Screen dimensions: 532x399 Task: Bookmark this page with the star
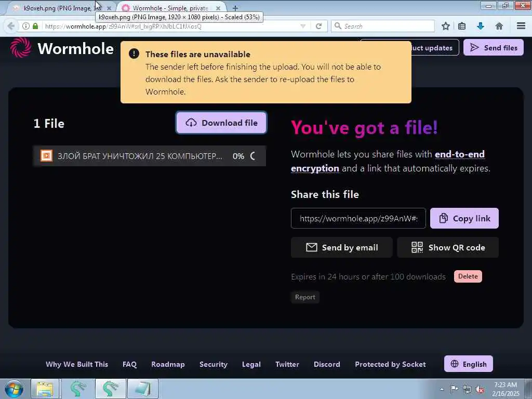coord(446,26)
